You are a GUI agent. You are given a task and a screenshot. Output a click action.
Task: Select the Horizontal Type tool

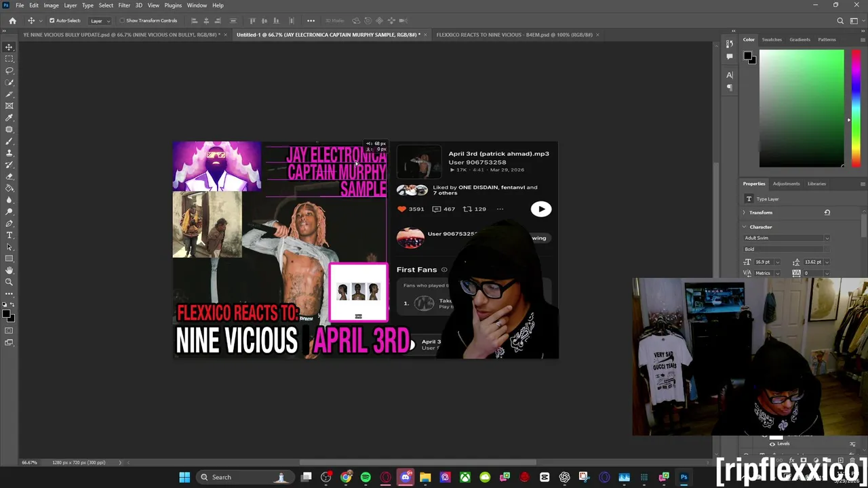click(x=9, y=235)
